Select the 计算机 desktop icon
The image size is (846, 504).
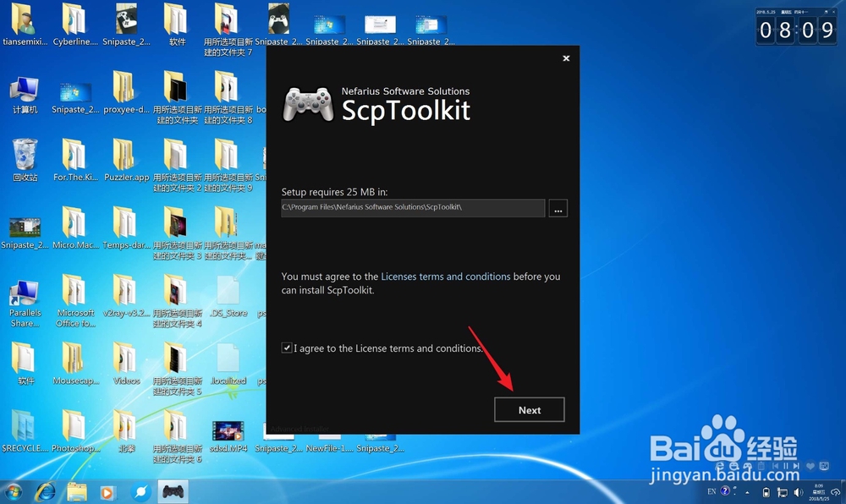[x=25, y=96]
